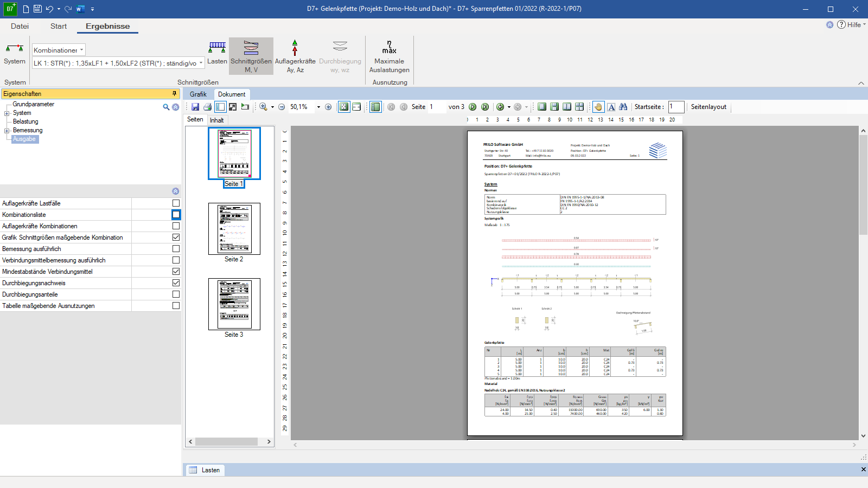
Task: Switch to the Grafik view tab
Action: click(198, 94)
